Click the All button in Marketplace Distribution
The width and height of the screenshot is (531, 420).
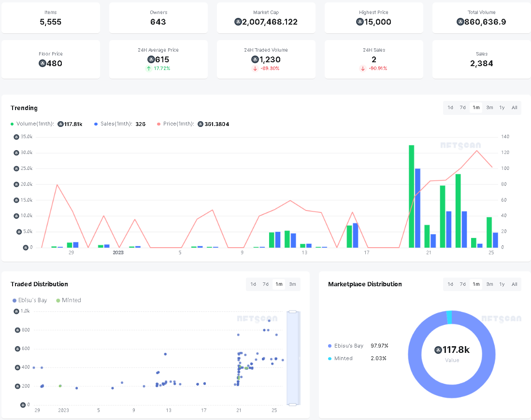514,284
